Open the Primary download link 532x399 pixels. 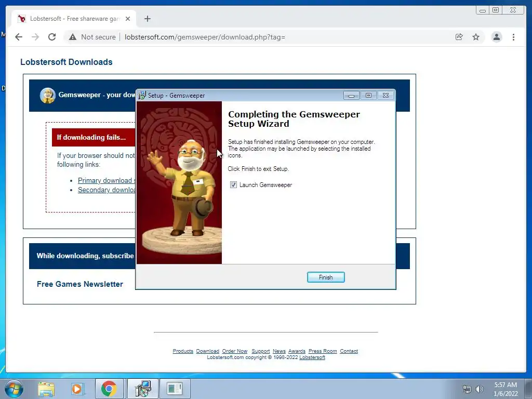[x=107, y=180]
